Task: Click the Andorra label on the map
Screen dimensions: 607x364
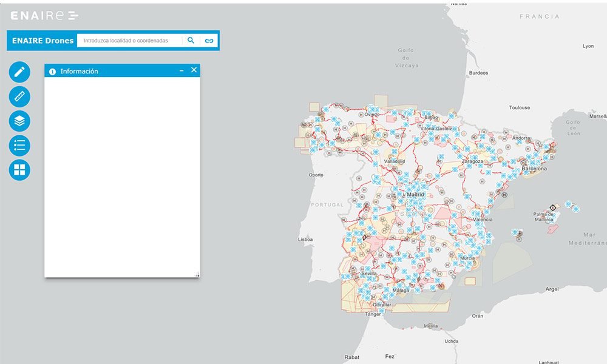Action: point(521,138)
